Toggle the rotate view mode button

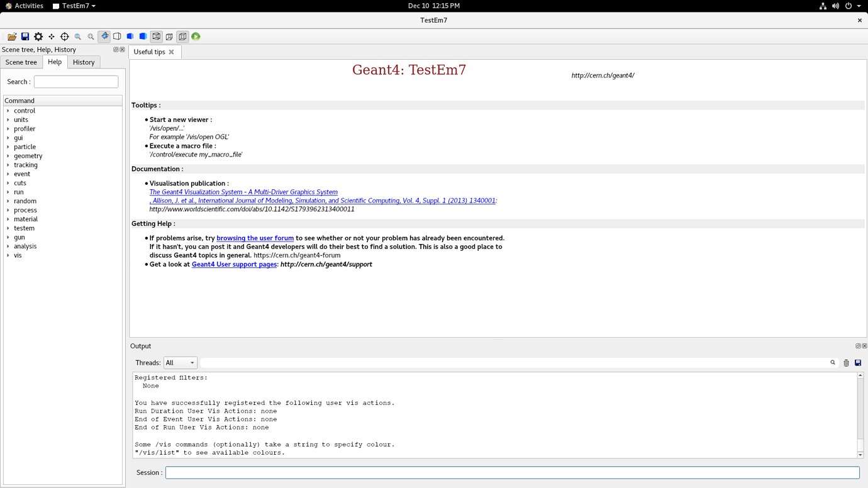pos(104,36)
